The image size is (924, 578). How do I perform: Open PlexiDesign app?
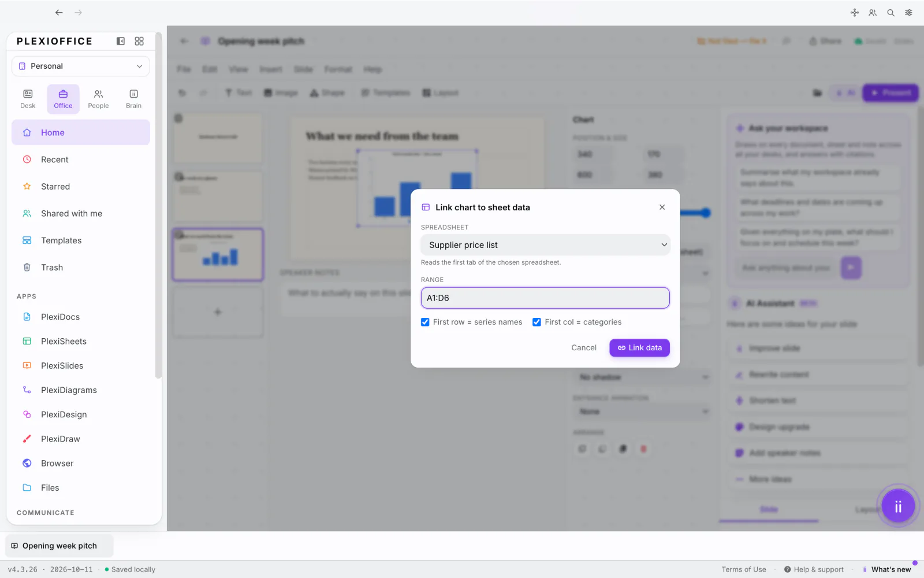tap(81, 414)
